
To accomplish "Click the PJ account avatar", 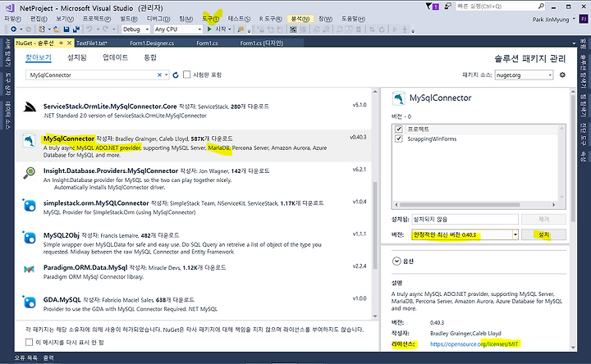I will [x=584, y=19].
